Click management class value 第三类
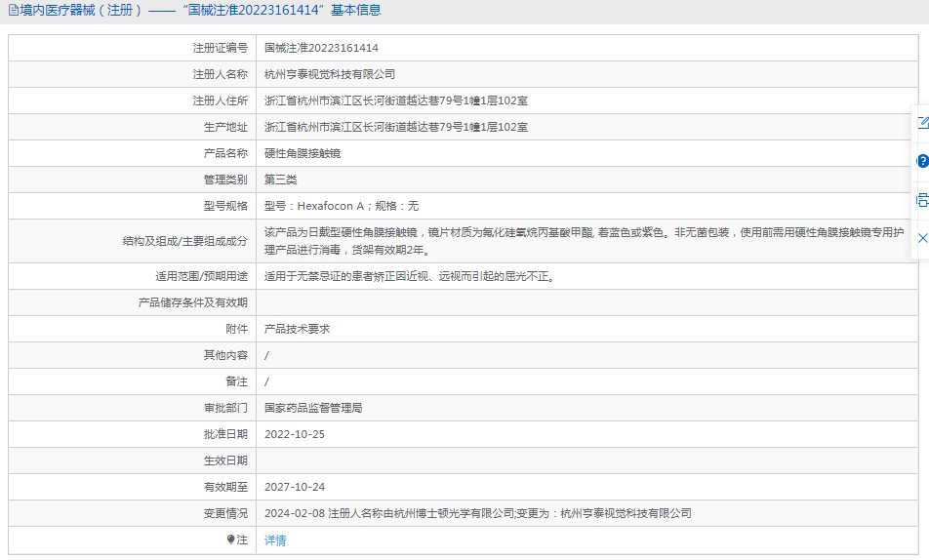Image resolution: width=929 pixels, height=560 pixels. [280, 180]
